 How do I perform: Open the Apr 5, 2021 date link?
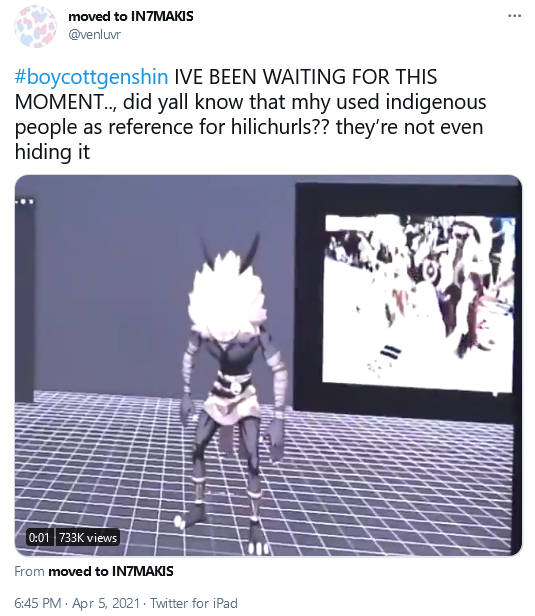point(106,603)
